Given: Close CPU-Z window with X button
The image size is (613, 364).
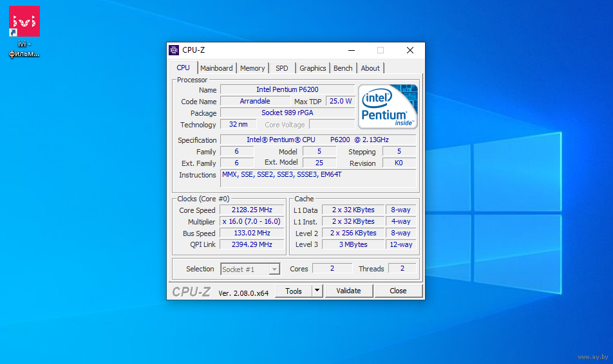Looking at the screenshot, I should [x=410, y=50].
